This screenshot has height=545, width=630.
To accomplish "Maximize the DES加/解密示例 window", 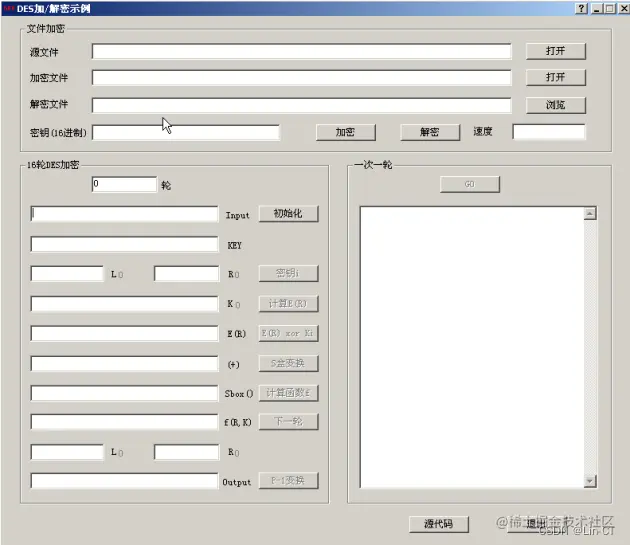I will pos(610,8).
